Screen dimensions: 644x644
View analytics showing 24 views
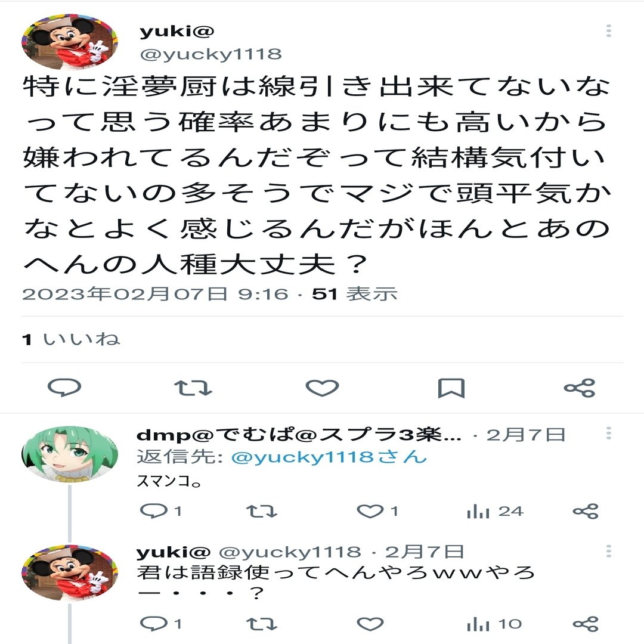[494, 512]
